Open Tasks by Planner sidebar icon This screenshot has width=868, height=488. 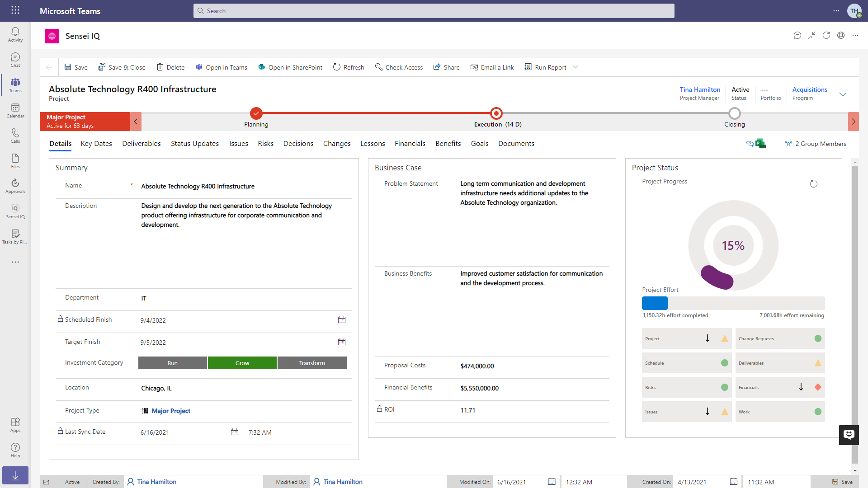pyautogui.click(x=15, y=236)
